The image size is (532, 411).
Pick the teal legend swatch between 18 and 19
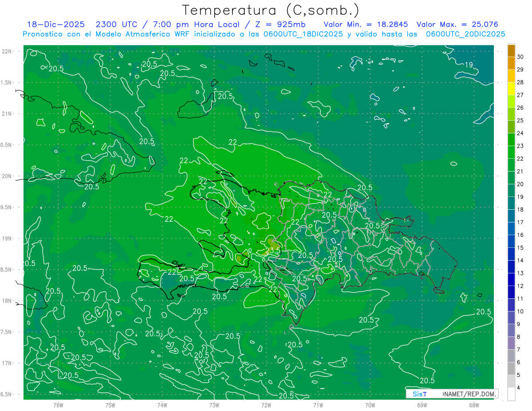(511, 203)
